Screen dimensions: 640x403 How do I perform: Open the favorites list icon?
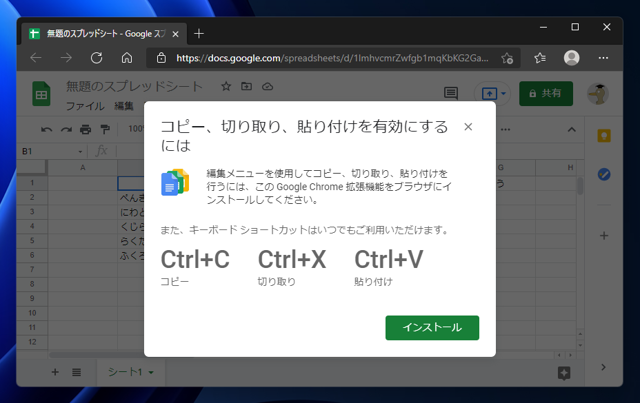coord(540,58)
